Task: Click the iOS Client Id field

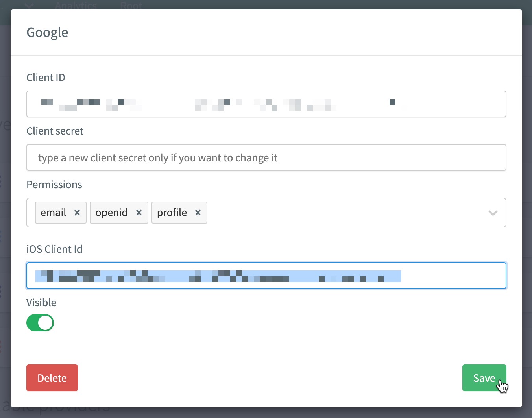Action: pyautogui.click(x=266, y=276)
